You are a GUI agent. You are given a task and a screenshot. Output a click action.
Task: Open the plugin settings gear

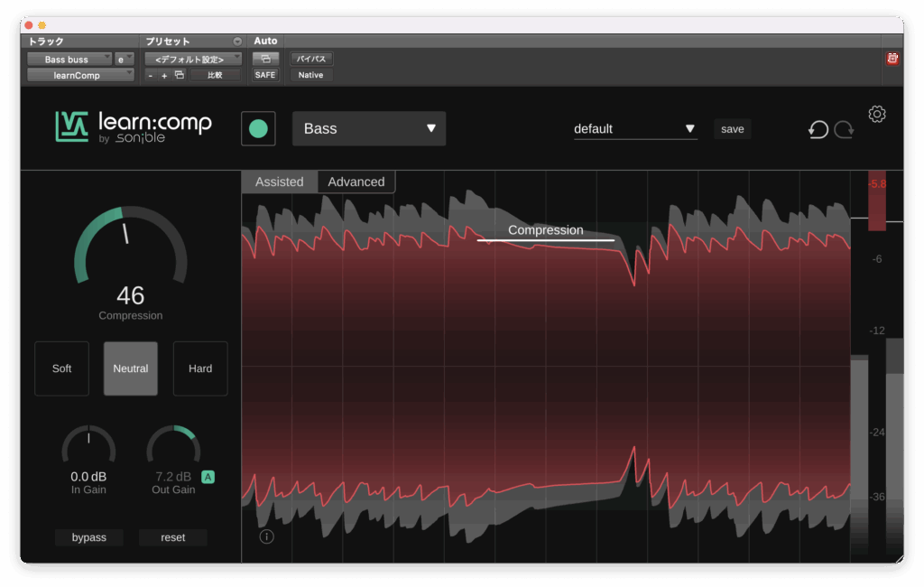click(x=877, y=114)
